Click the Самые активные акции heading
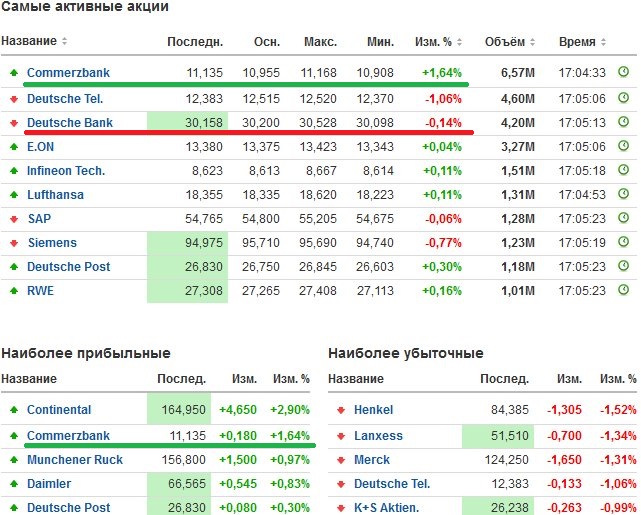 click(x=85, y=7)
